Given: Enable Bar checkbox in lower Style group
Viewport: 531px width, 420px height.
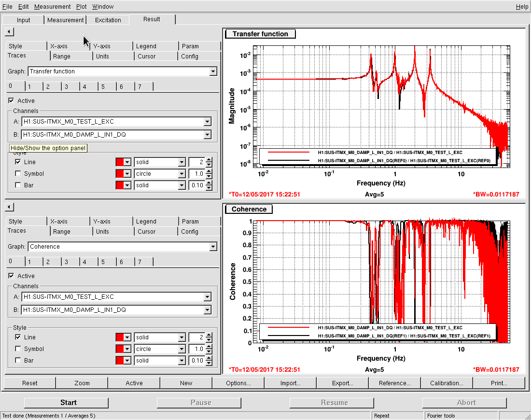Looking at the screenshot, I should (x=18, y=360).
